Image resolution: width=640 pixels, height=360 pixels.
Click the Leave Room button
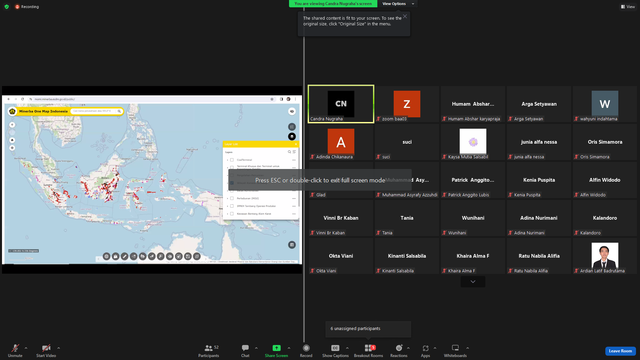coord(620,351)
